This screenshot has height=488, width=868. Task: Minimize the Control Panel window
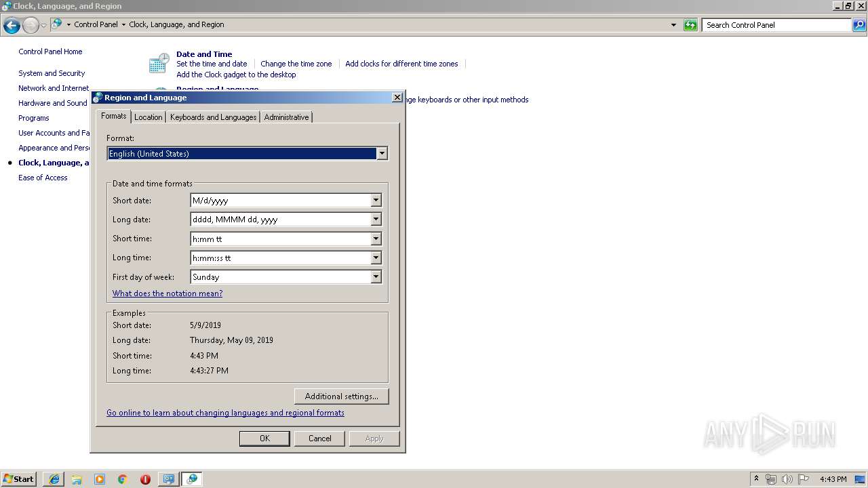click(837, 5)
